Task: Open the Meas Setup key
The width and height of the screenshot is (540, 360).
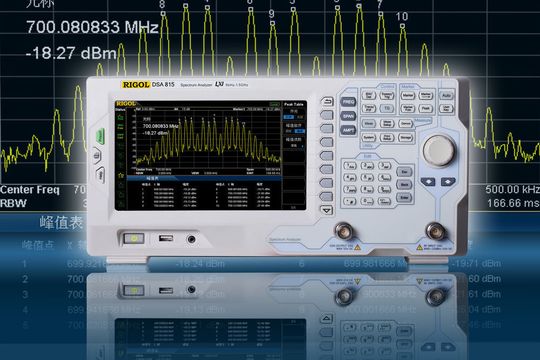Action: coord(387,123)
